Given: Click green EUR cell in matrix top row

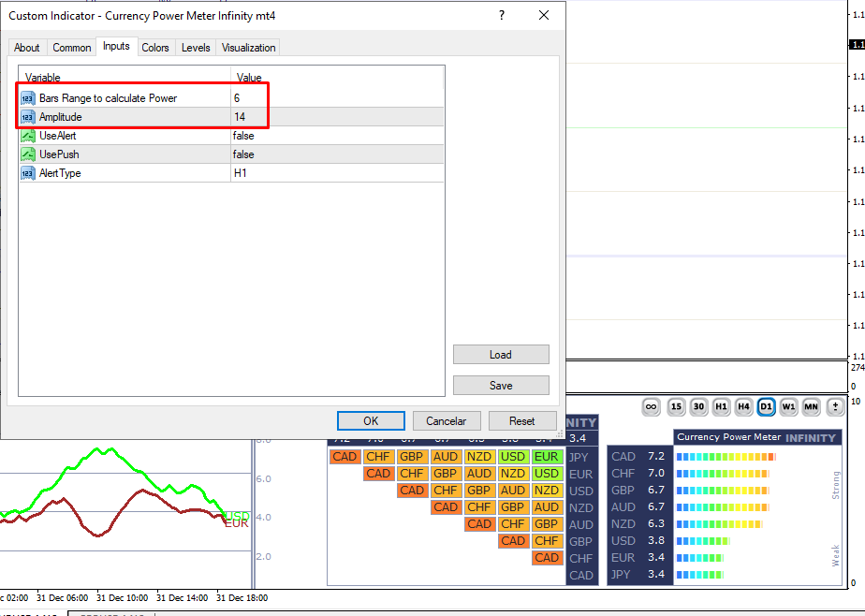Looking at the screenshot, I should click(546, 457).
